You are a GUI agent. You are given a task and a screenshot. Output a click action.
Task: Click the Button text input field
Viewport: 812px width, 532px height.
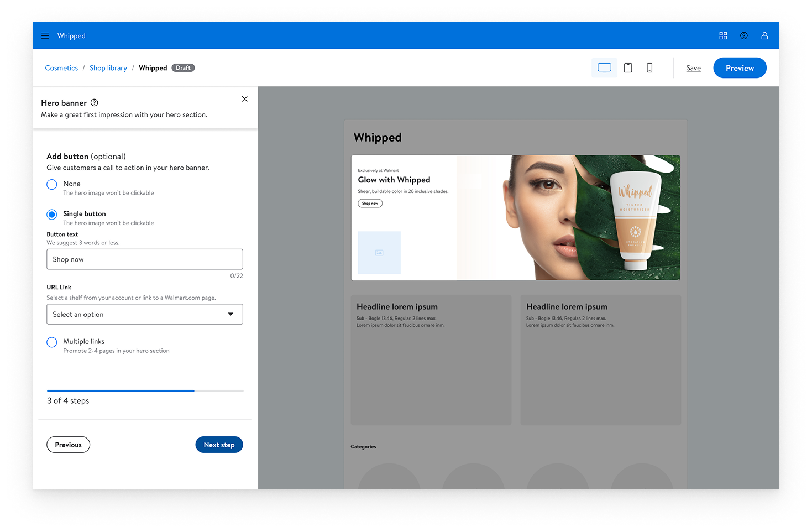145,259
